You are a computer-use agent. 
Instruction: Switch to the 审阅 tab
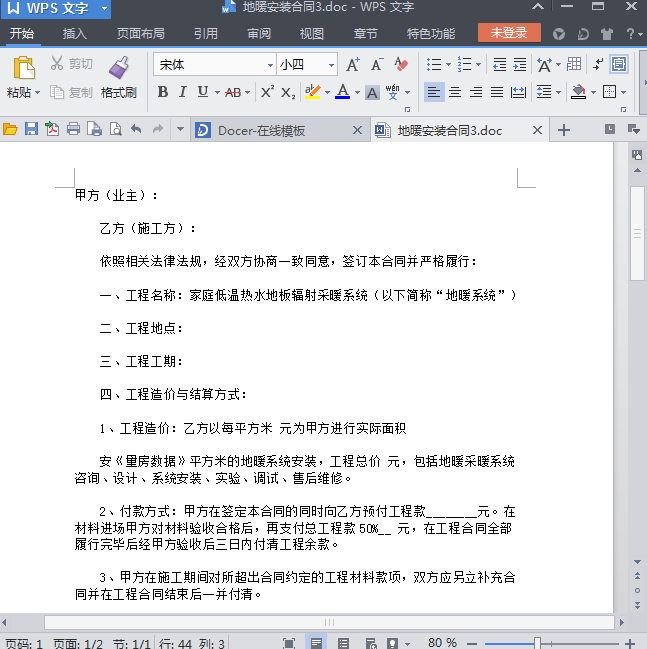pyautogui.click(x=259, y=34)
